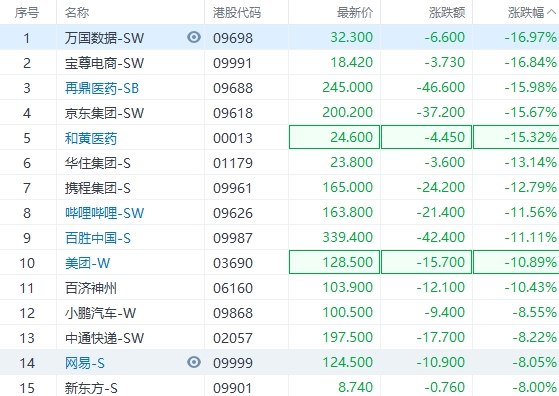Click the highlighted change cell -15.700
Screen dimensions: 559x396
coord(426,262)
